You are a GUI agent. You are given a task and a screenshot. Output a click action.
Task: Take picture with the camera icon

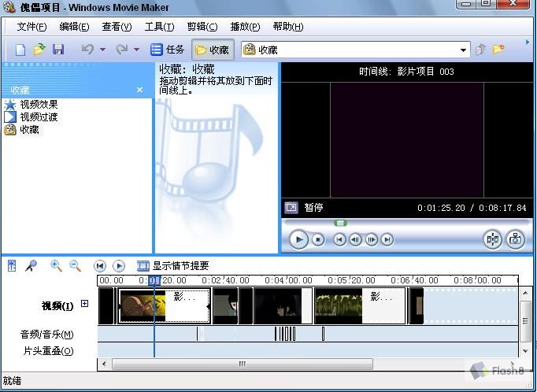point(515,239)
